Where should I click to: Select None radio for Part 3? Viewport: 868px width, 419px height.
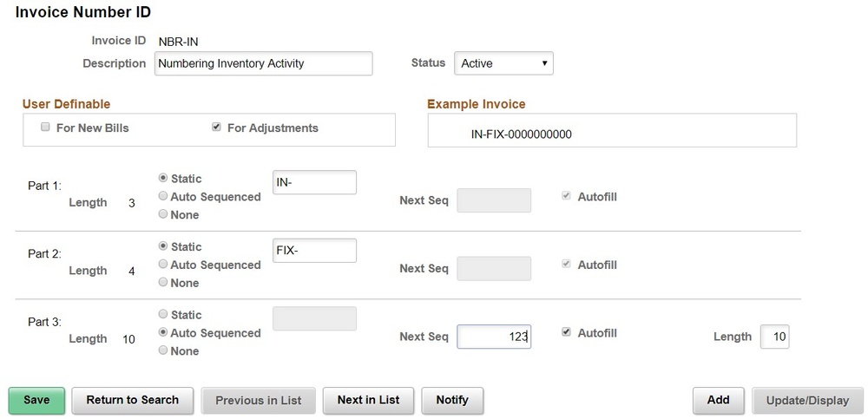[x=163, y=350]
